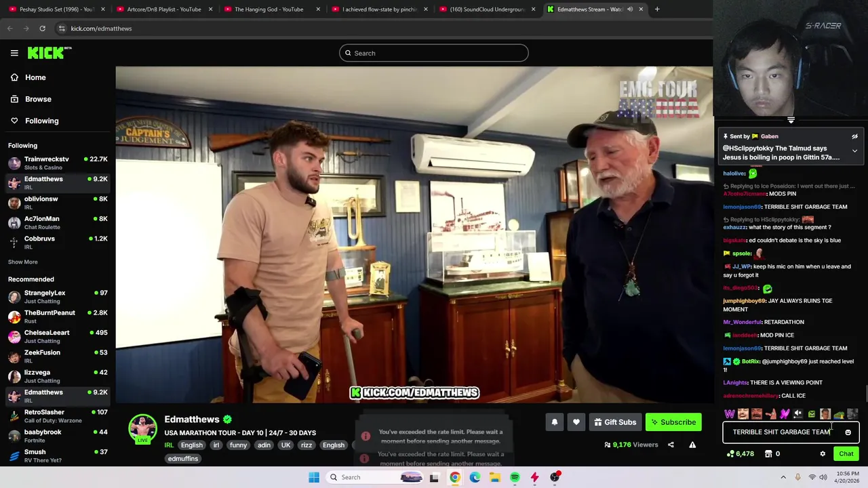The width and height of the screenshot is (868, 488).
Task: Open emoji picker in chat input
Action: coord(848,432)
